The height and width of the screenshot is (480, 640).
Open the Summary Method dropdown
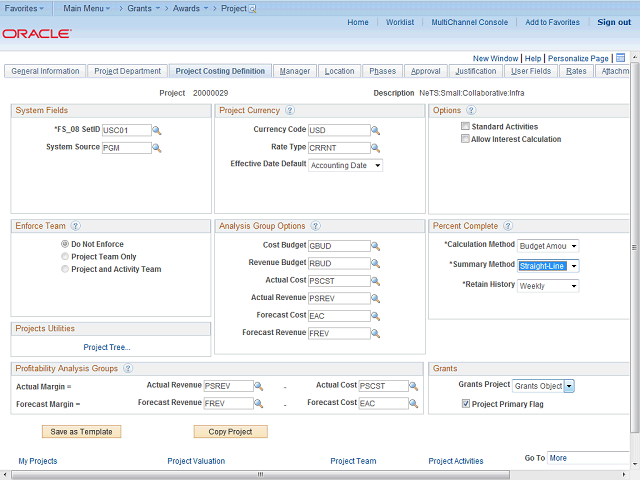coord(549,266)
